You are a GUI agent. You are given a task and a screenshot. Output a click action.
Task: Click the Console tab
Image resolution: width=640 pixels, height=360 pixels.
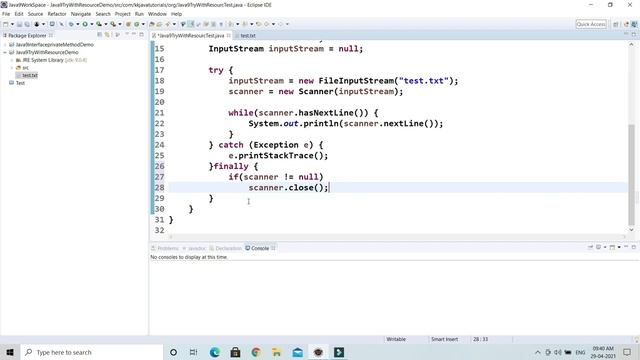[260, 248]
